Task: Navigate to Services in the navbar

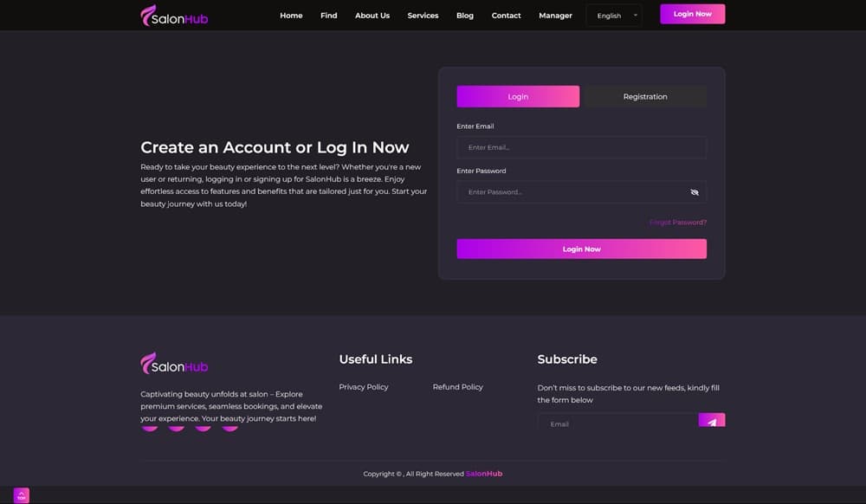Action: pyautogui.click(x=423, y=16)
